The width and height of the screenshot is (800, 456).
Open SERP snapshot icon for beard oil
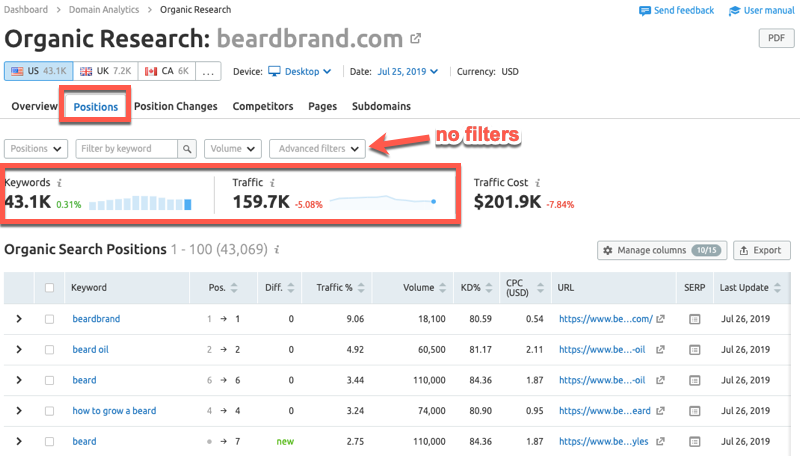[x=694, y=350]
